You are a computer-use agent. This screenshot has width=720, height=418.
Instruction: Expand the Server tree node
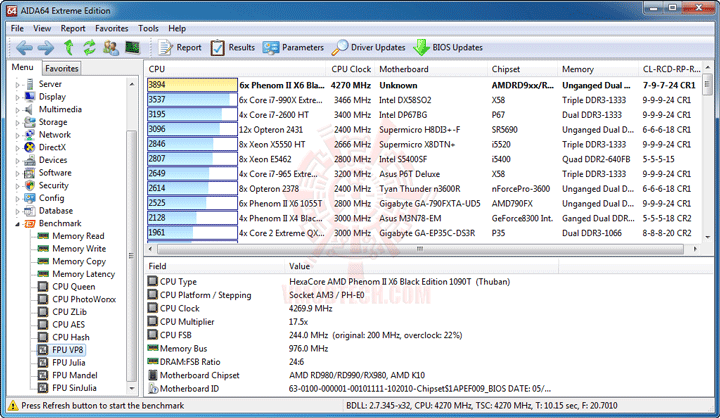point(18,85)
